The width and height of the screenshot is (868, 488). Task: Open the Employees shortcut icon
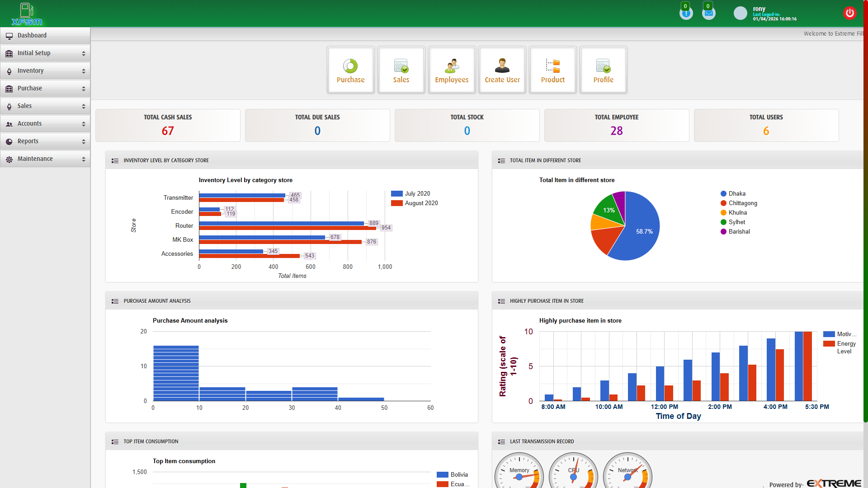point(452,70)
